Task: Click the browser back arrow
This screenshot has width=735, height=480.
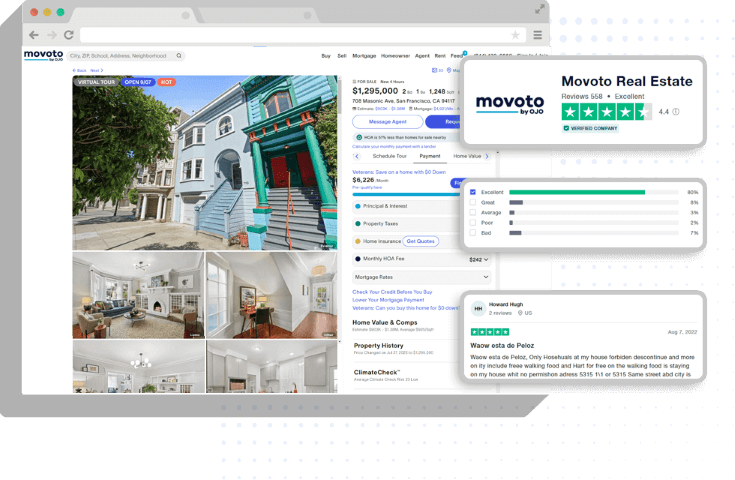Action: coord(34,35)
